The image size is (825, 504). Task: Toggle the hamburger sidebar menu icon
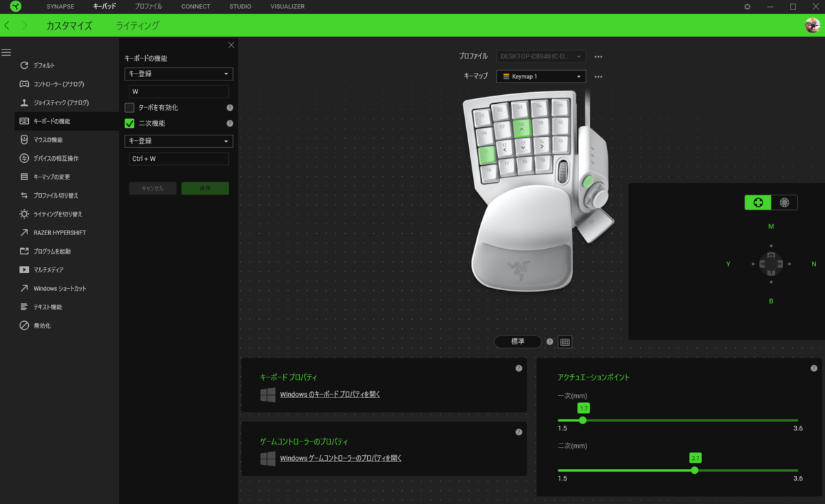6,52
